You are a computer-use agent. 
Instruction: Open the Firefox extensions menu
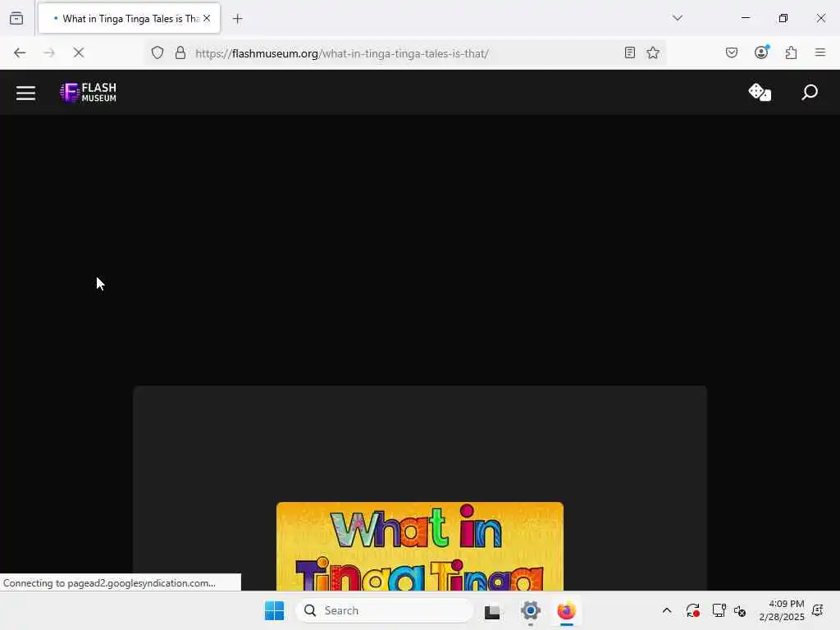pyautogui.click(x=792, y=52)
